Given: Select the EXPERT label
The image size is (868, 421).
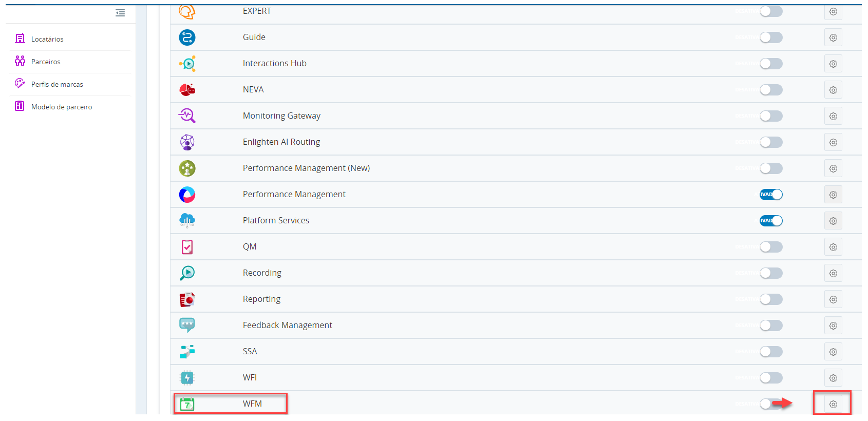Looking at the screenshot, I should pyautogui.click(x=257, y=11).
